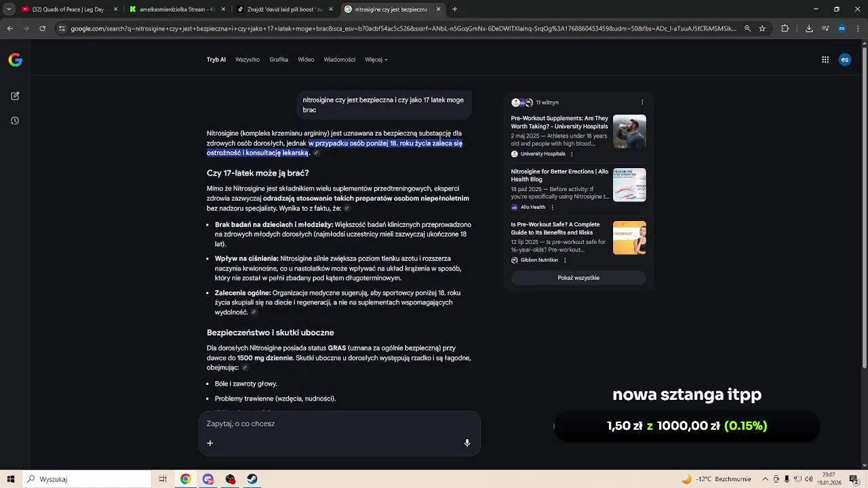Screen dimensions: 868x488
Task: Click the 'Zapytaj, o co chcesz' input field
Action: [x=339, y=424]
